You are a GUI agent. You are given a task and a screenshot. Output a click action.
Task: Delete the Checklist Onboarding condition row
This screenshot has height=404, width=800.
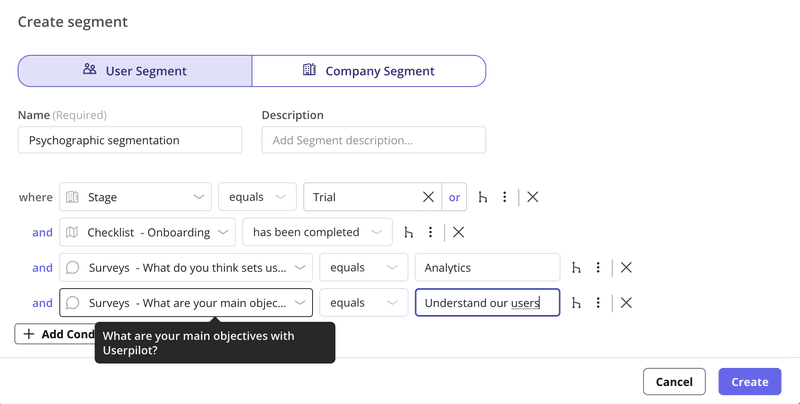[x=458, y=232]
